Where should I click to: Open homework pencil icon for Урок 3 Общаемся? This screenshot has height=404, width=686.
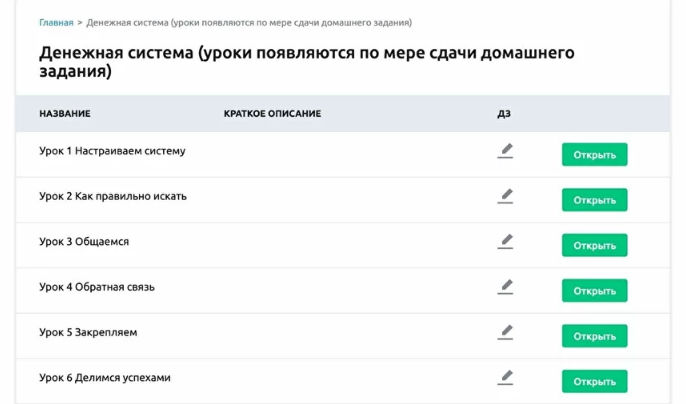pyautogui.click(x=505, y=241)
